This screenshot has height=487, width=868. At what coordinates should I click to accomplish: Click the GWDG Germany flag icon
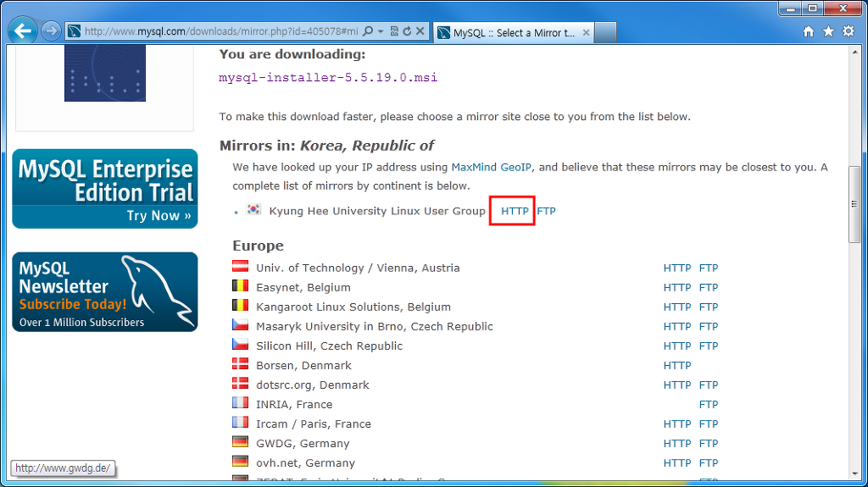pos(240,441)
